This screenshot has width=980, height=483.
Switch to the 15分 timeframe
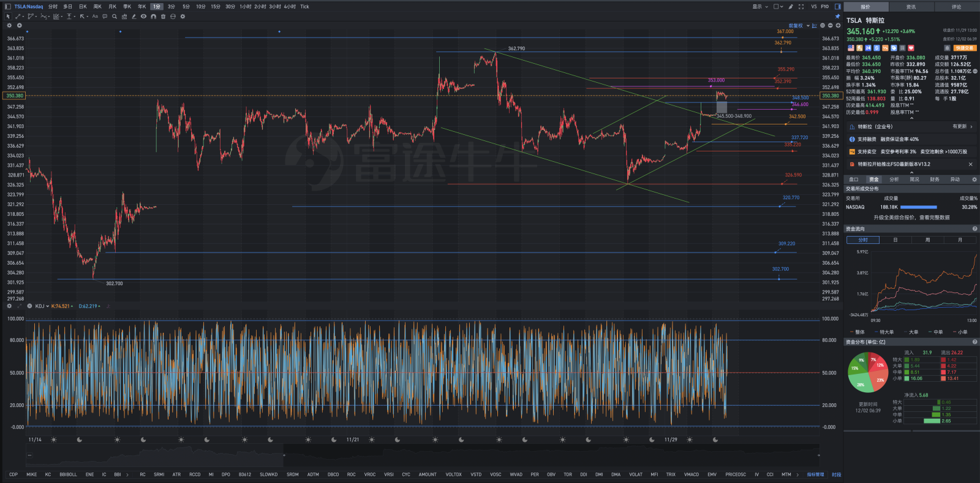216,7
